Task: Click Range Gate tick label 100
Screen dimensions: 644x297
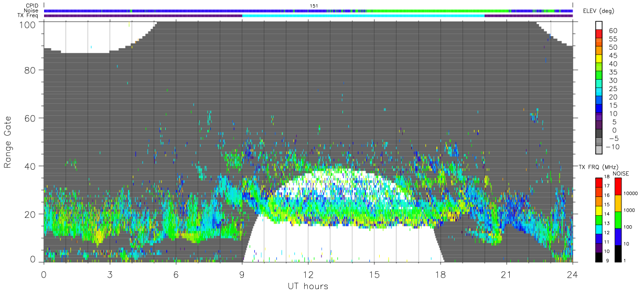Action: coord(27,24)
